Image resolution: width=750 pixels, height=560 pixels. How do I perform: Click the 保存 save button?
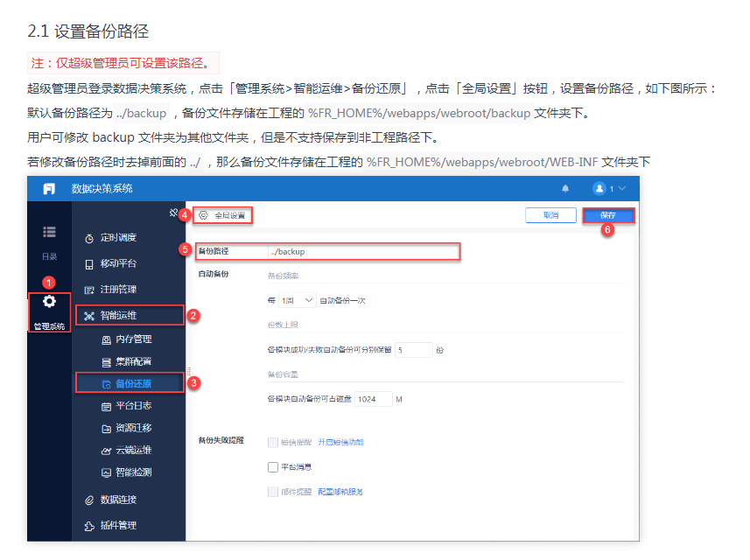(608, 215)
